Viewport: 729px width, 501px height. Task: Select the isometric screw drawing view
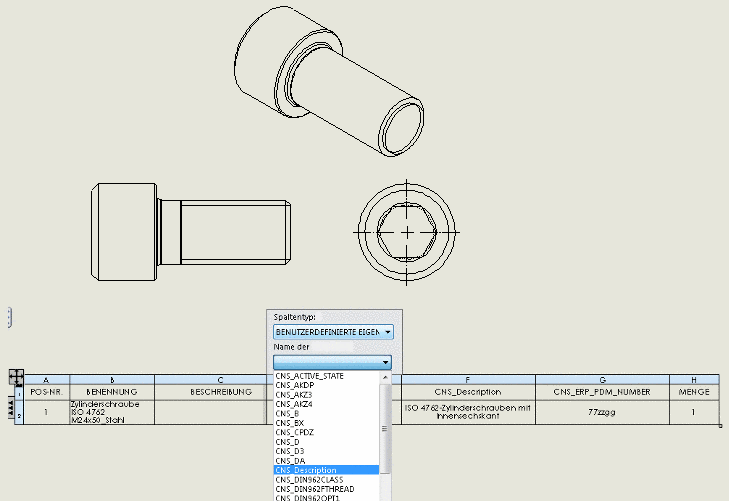(329, 81)
